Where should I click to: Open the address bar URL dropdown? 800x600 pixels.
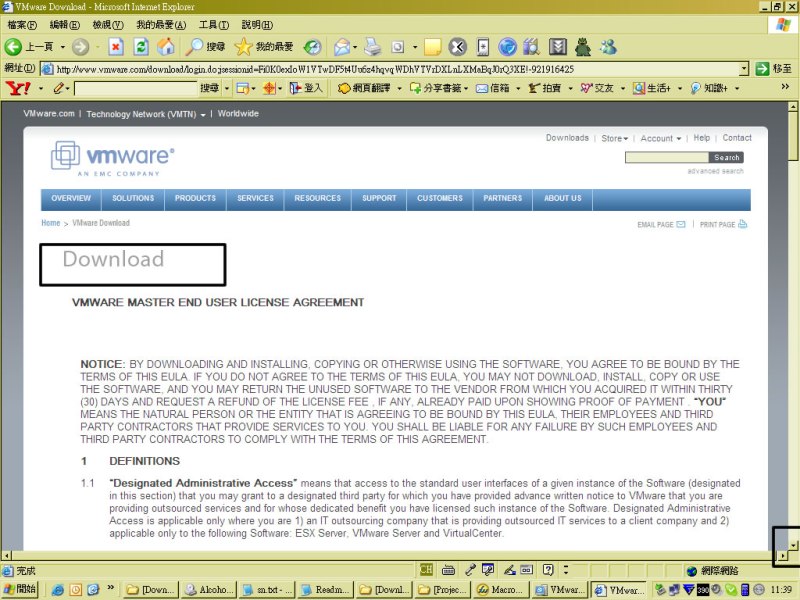point(744,68)
